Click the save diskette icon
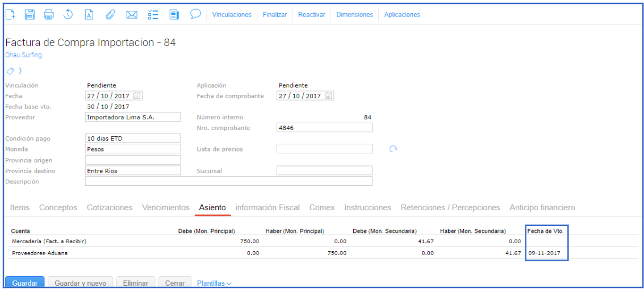This screenshot has height=292, width=644. (x=30, y=15)
